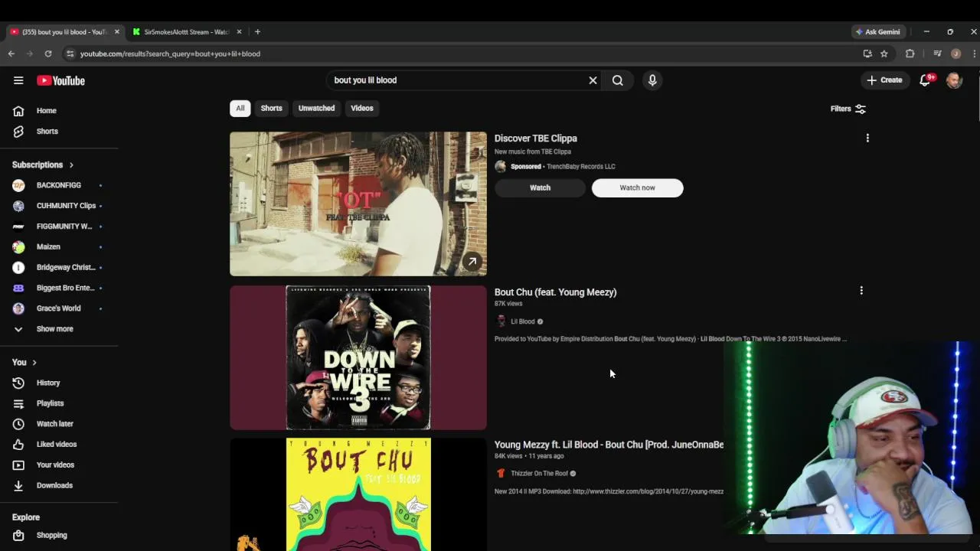Click the magnifier search button
Image resolution: width=980 pixels, height=551 pixels.
click(618, 80)
